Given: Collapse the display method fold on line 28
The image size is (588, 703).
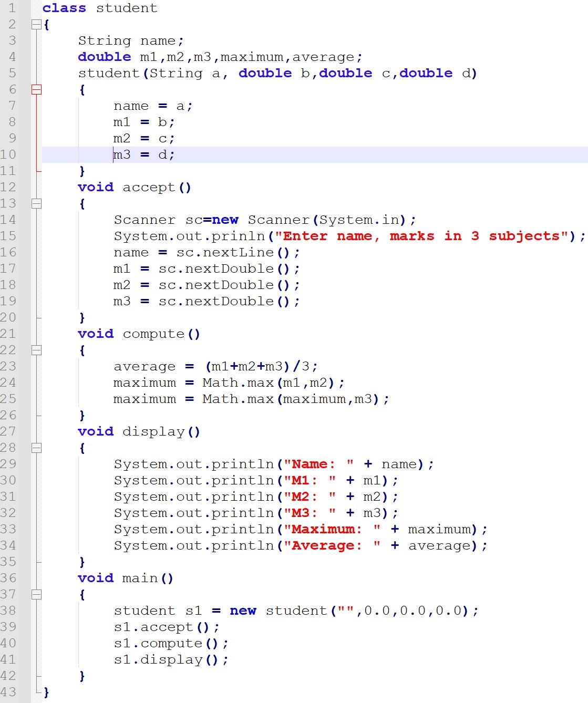Looking at the screenshot, I should (x=36, y=448).
